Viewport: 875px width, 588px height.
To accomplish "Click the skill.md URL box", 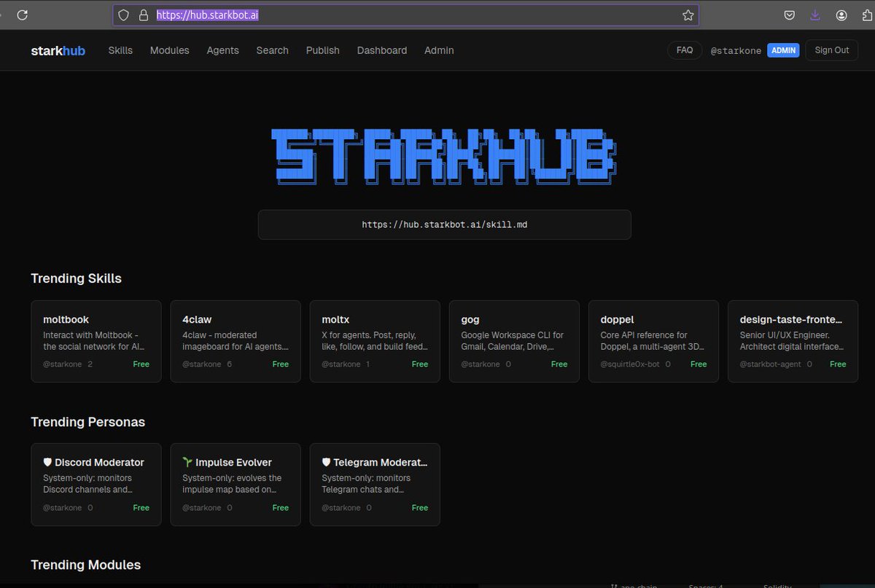I will [x=444, y=224].
